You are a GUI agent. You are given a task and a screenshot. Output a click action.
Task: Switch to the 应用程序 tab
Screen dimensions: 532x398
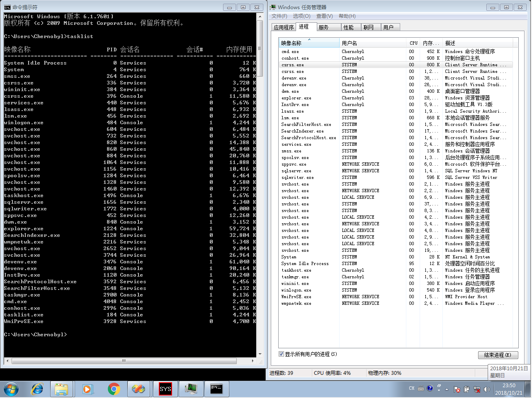284,27
